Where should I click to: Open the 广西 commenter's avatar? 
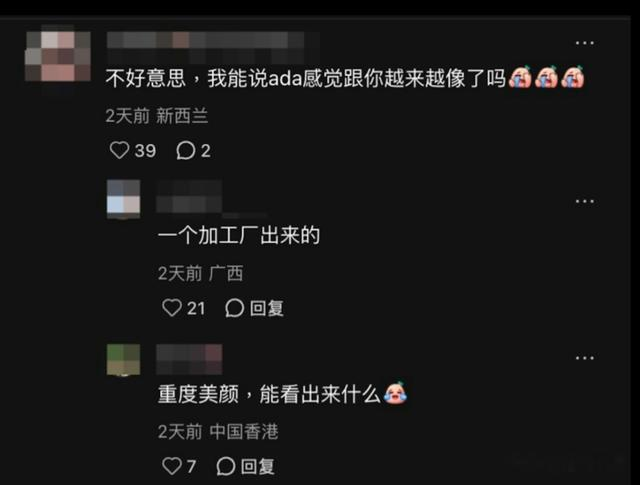124,197
